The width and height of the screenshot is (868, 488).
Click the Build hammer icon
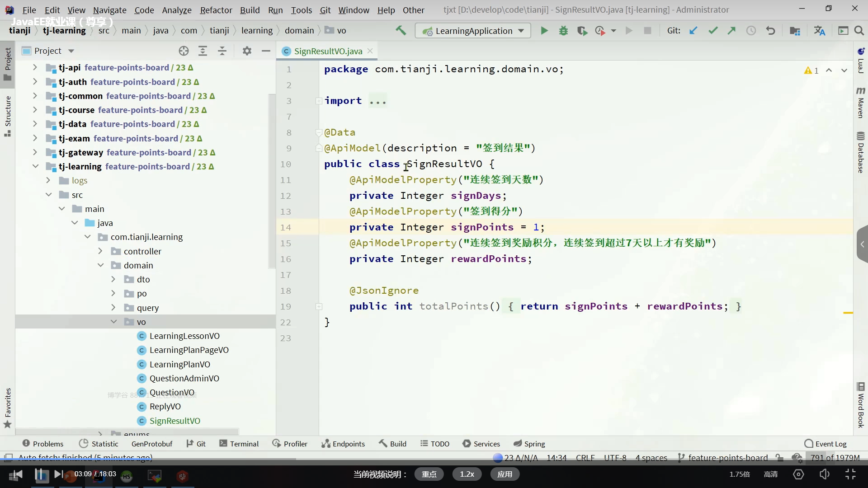(x=401, y=31)
